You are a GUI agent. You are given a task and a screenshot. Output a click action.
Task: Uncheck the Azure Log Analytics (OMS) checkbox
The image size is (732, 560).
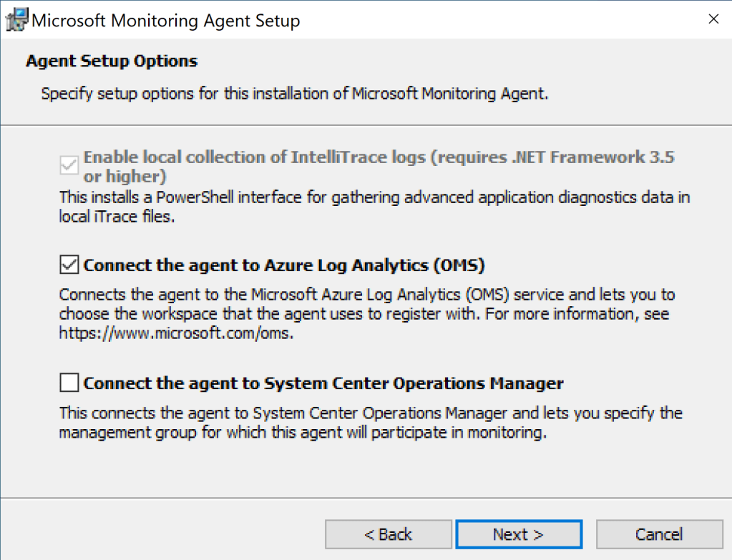click(69, 265)
